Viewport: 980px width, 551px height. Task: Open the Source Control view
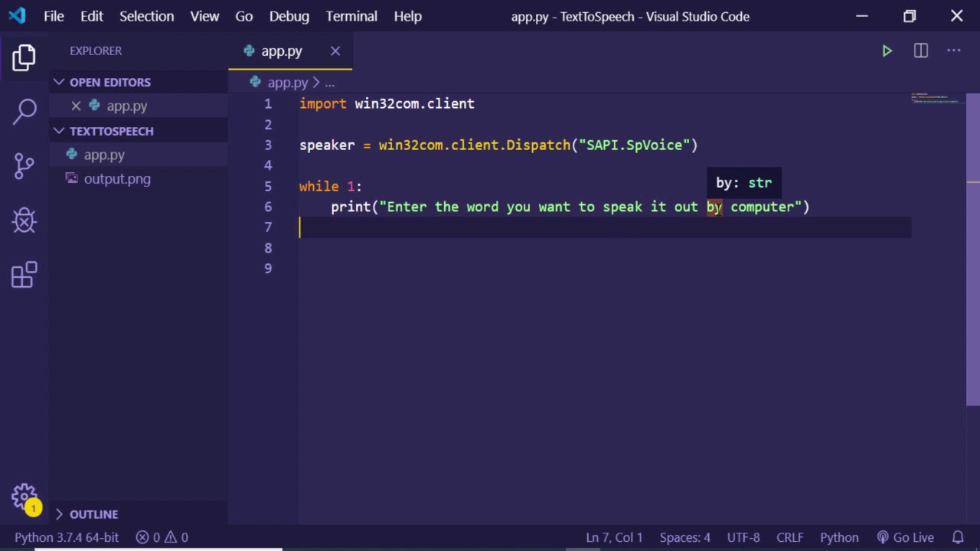(24, 166)
